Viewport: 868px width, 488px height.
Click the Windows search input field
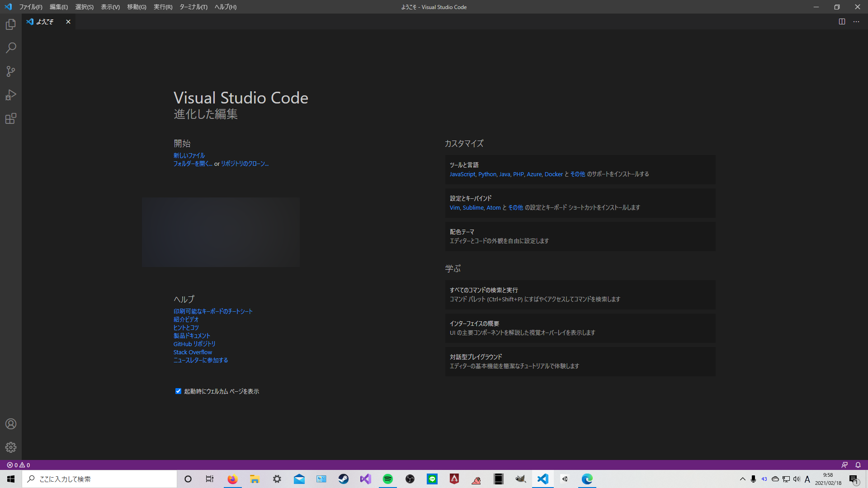coord(99,479)
